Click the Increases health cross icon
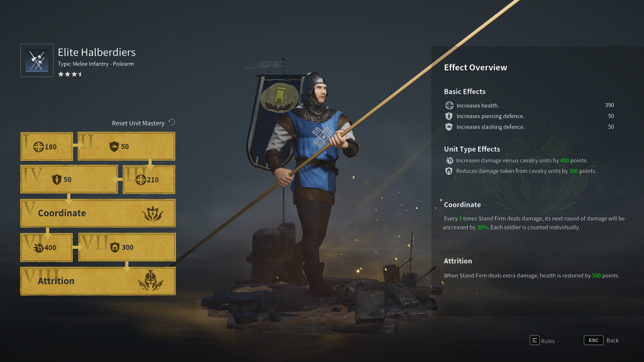The image size is (644, 362). click(449, 106)
